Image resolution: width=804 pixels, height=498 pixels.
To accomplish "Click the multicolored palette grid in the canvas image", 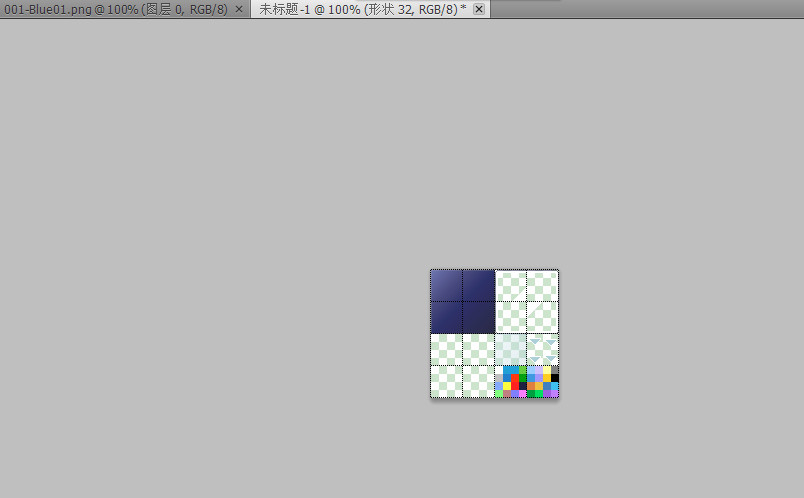I will pyautogui.click(x=527, y=382).
